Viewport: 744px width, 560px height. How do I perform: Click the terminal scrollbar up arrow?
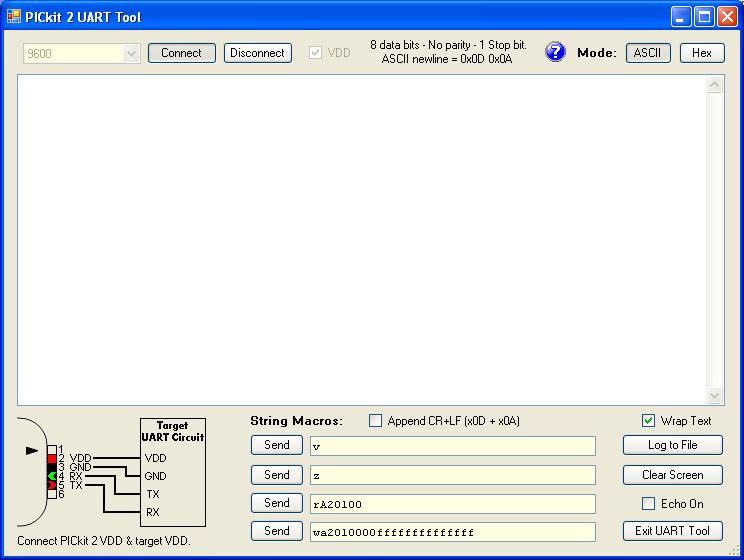click(715, 85)
